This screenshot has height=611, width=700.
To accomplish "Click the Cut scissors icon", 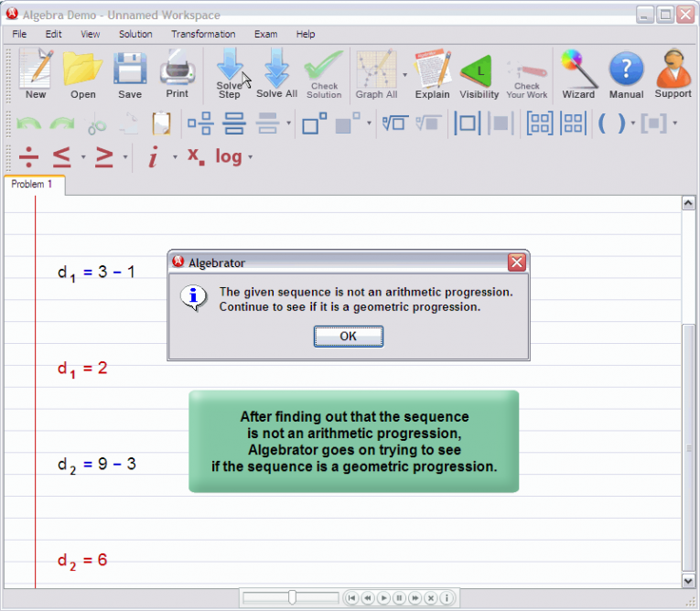I will pyautogui.click(x=96, y=124).
